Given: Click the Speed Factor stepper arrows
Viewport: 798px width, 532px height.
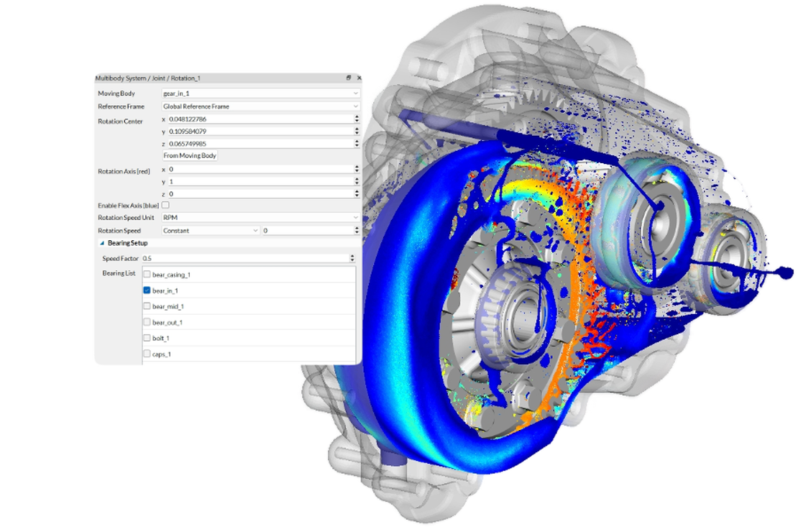Looking at the screenshot, I should pos(352,258).
